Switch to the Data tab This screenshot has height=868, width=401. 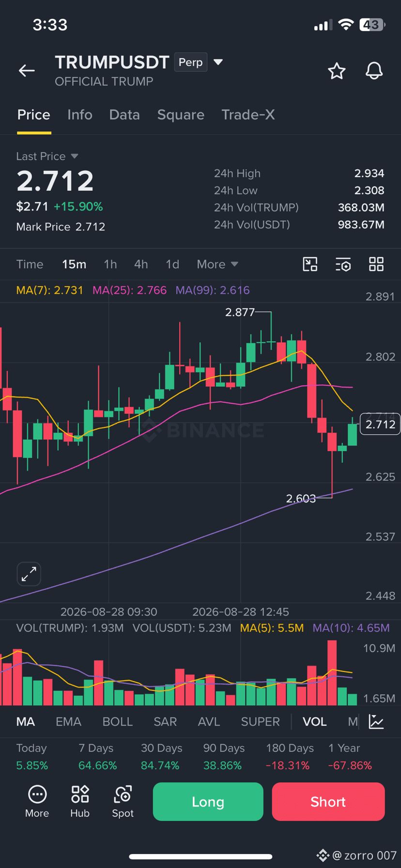(124, 115)
